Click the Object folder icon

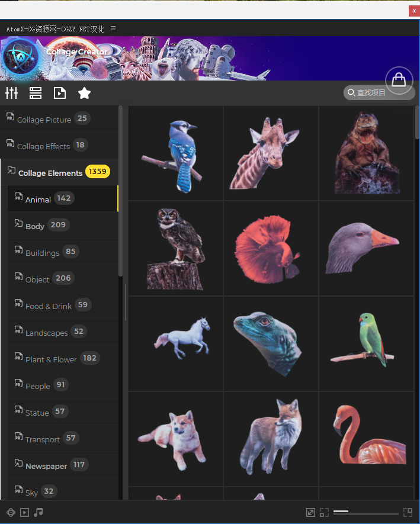19,277
